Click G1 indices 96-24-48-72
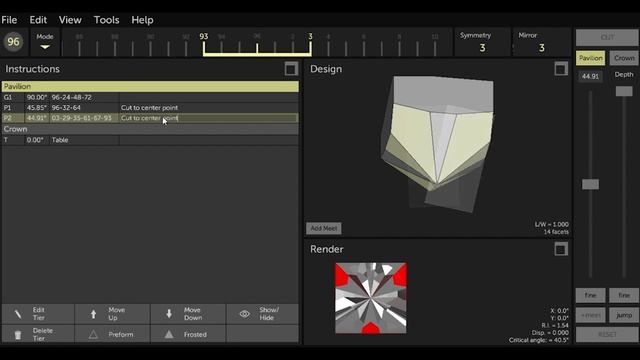Image resolution: width=640 pixels, height=360 pixels. [x=72, y=98]
